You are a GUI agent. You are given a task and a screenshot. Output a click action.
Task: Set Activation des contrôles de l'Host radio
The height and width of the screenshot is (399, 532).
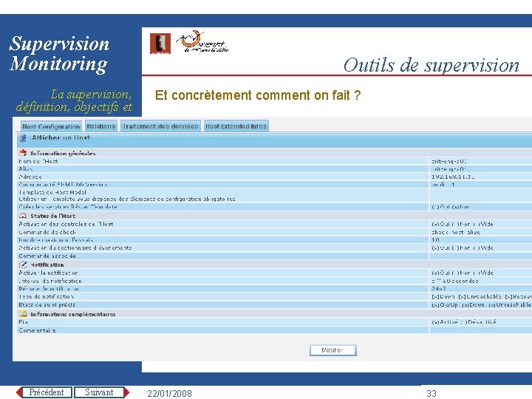tap(462, 224)
